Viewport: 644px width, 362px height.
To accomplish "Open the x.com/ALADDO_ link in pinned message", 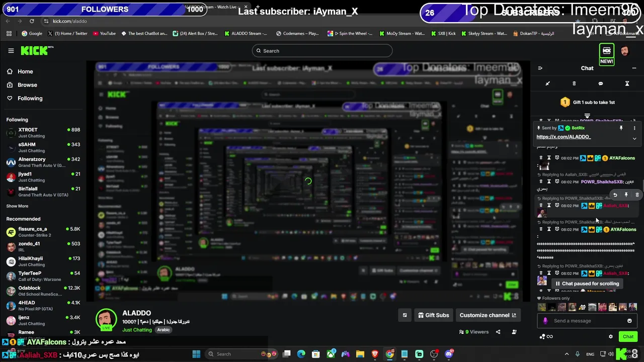I will click(563, 137).
